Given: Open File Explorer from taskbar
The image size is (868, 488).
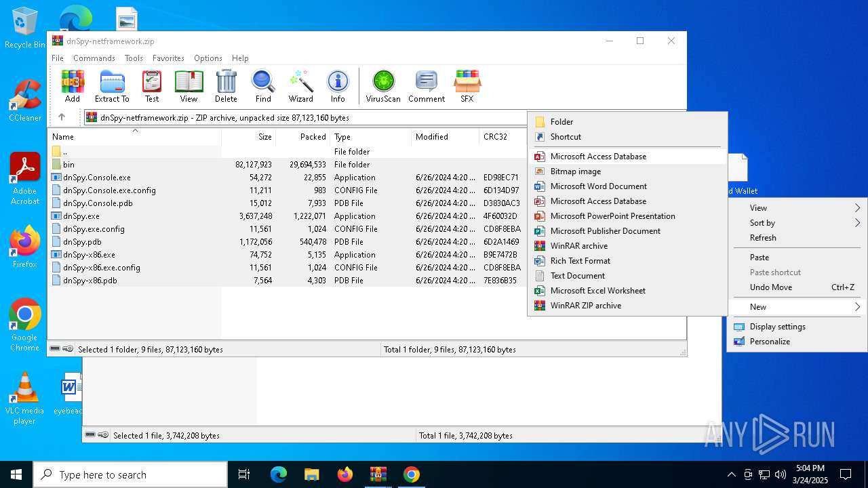Looking at the screenshot, I should point(312,474).
